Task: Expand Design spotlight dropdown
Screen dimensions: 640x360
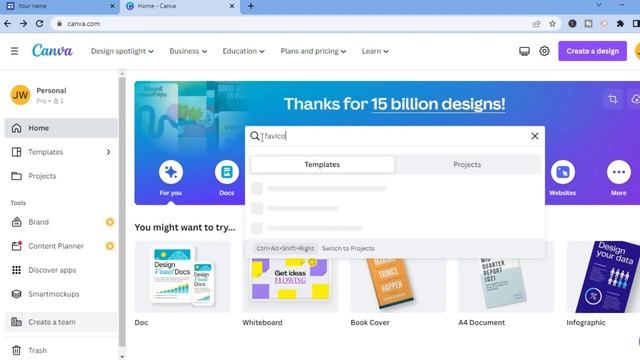Action: [x=122, y=51]
